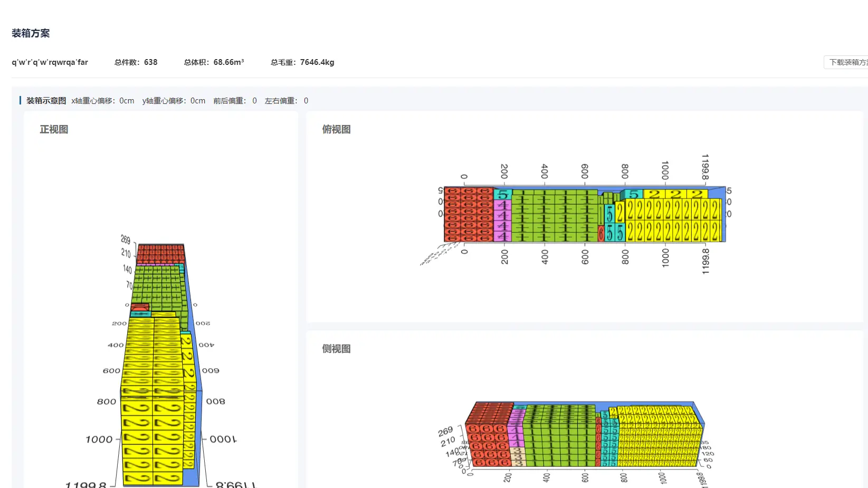Click the green cargo block in side view

point(559,436)
